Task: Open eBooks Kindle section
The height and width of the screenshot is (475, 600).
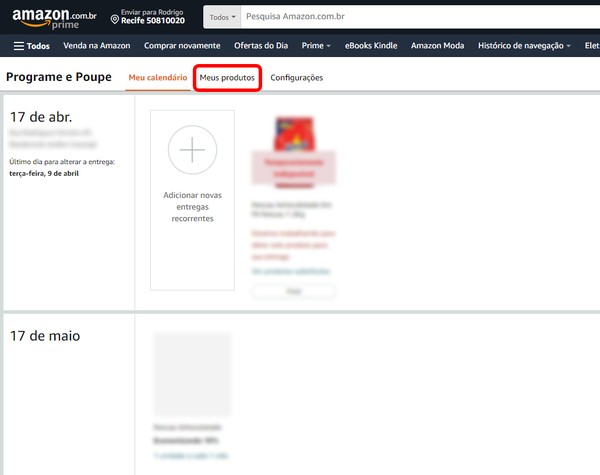Action: (x=371, y=46)
